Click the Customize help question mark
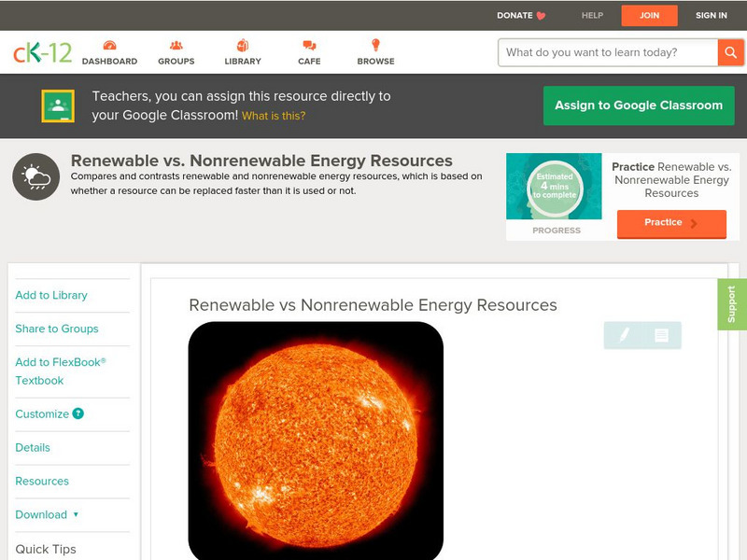This screenshot has width=747, height=560. tap(78, 413)
